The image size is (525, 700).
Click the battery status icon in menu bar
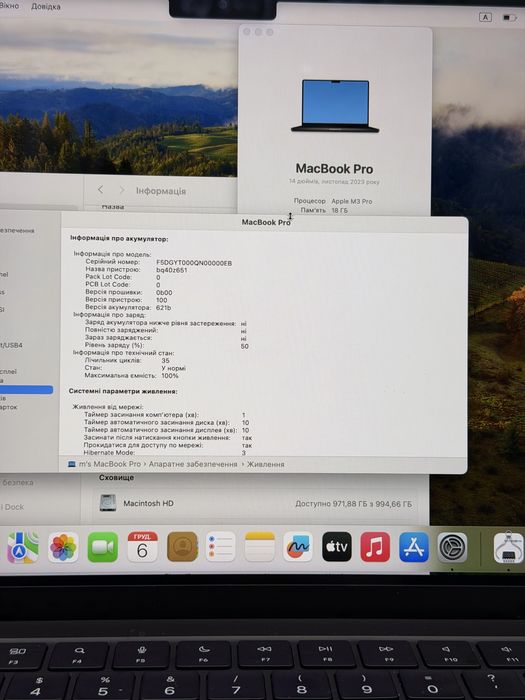pyautogui.click(x=509, y=17)
